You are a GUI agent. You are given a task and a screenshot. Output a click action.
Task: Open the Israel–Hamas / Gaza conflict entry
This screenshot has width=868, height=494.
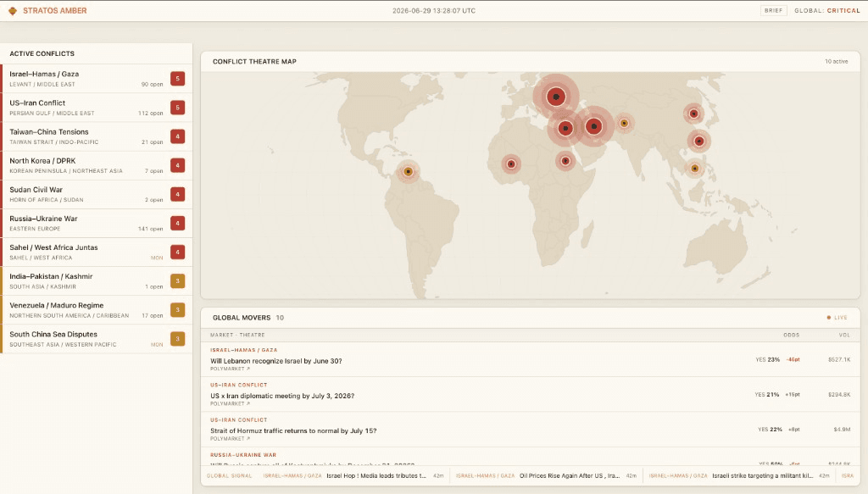pyautogui.click(x=97, y=79)
